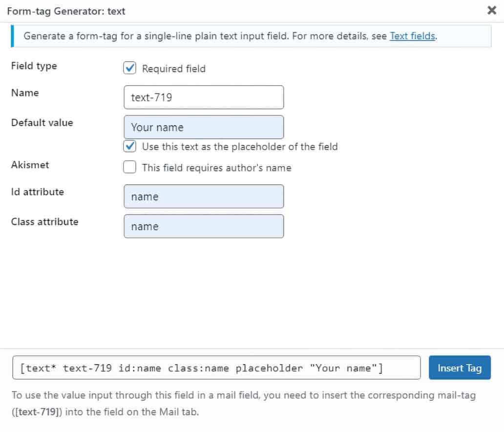The width and height of the screenshot is (504, 432).
Task: Uncheck the "Required field" checkbox
Action: (x=129, y=68)
